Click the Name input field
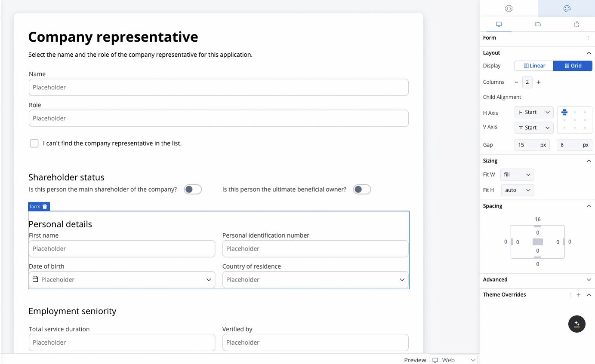This screenshot has height=364, width=595. pos(219,87)
